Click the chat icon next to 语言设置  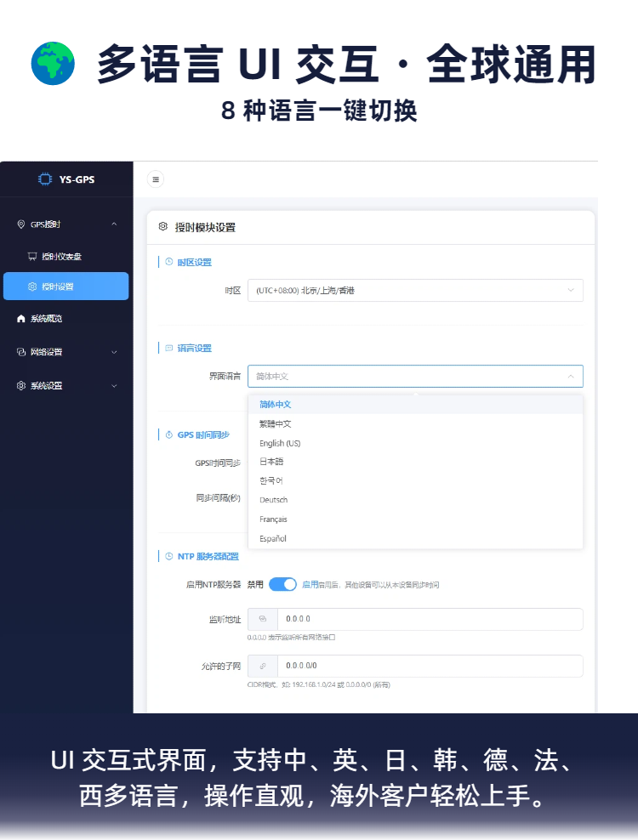tap(169, 348)
